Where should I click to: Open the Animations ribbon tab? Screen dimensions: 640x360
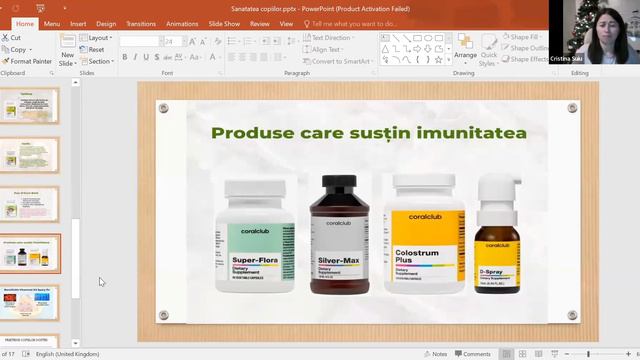pyautogui.click(x=182, y=24)
